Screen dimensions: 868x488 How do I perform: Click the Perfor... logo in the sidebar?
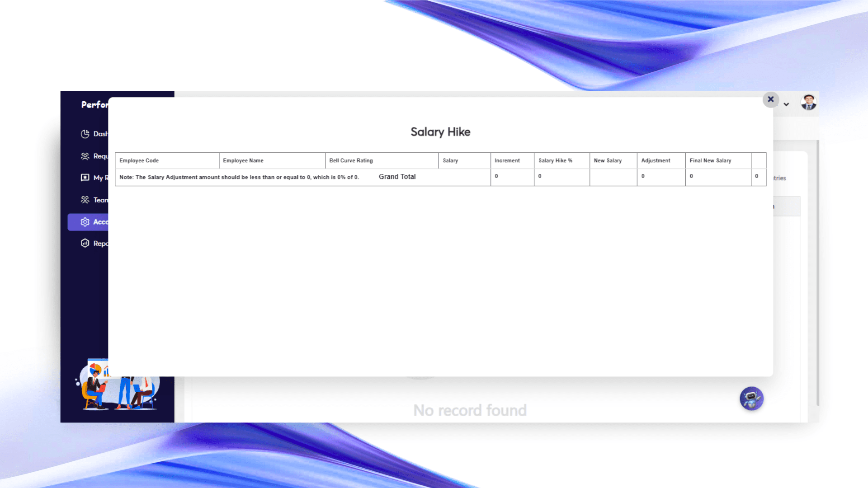(x=94, y=105)
